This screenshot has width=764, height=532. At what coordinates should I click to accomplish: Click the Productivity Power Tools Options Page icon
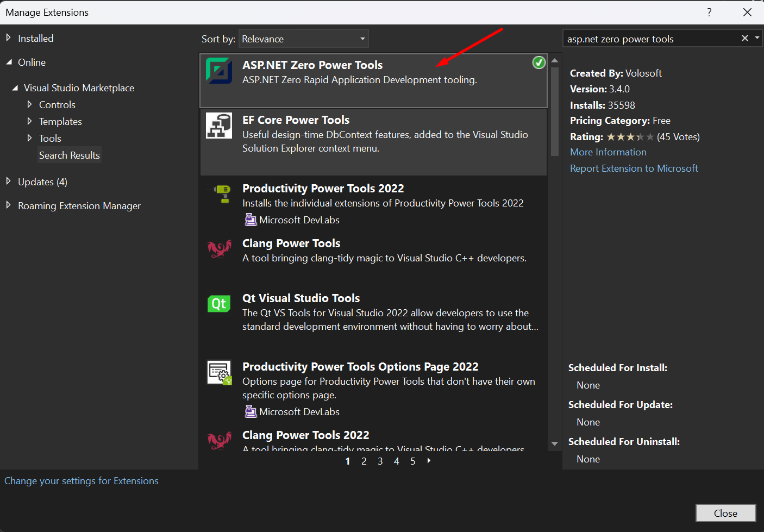[x=220, y=372]
